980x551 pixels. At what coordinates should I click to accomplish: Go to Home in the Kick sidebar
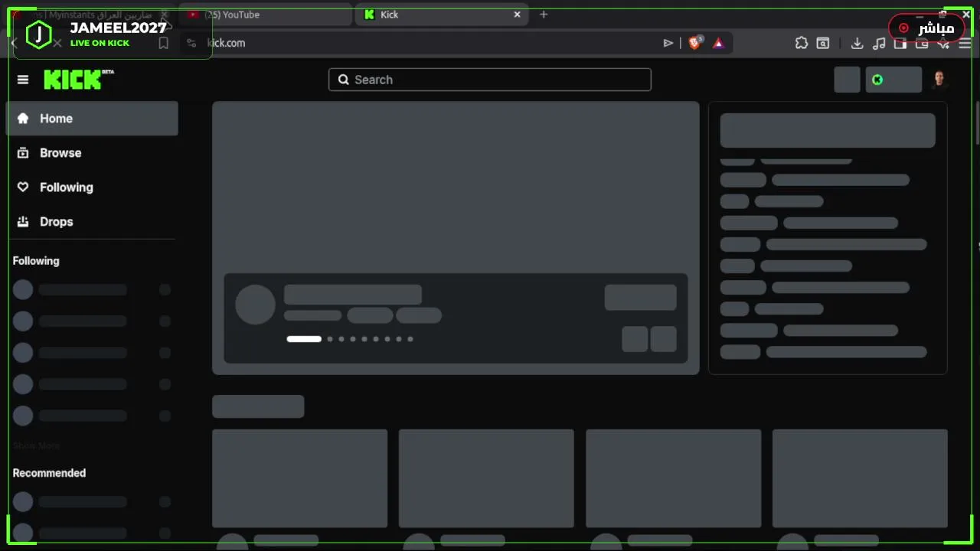pos(92,119)
